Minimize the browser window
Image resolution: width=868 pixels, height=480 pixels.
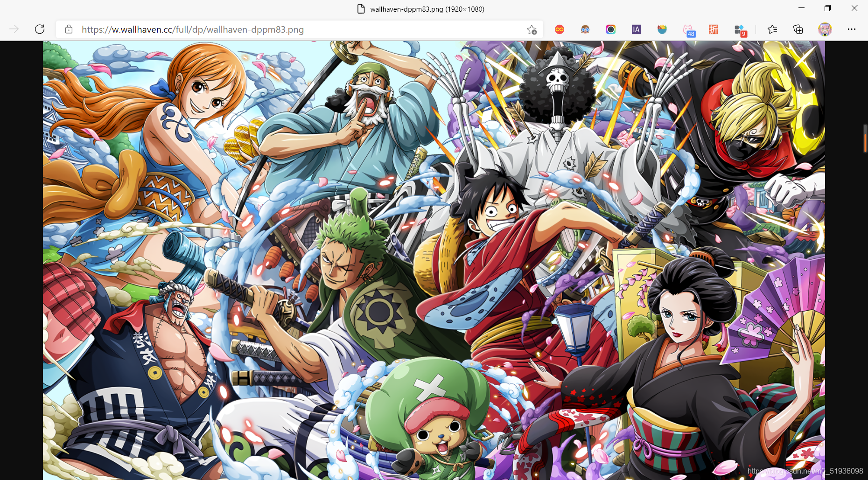(801, 8)
